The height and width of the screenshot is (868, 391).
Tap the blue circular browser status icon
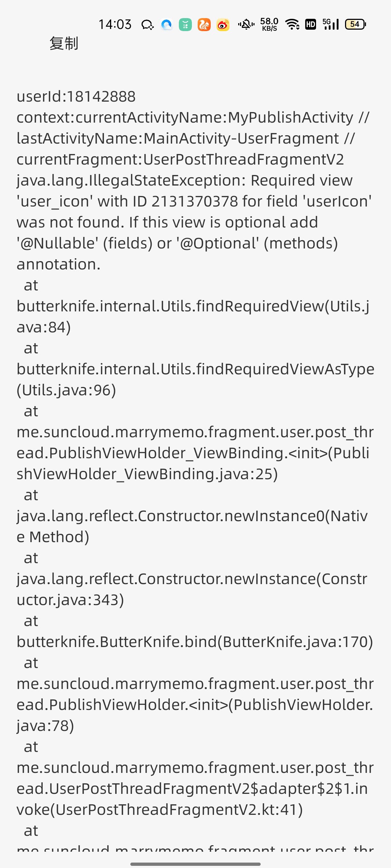click(x=167, y=25)
